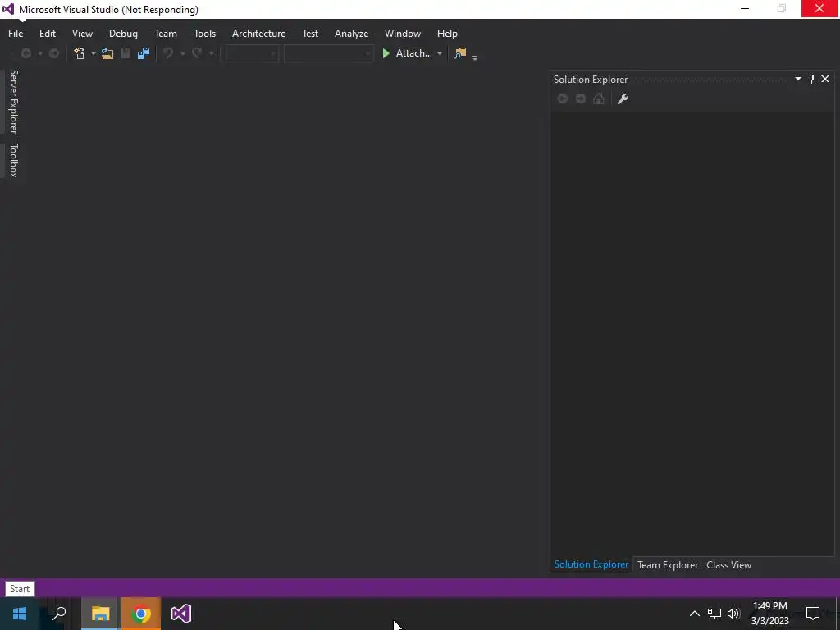
Task: Expand the Redo history dropdown arrow
Action: (x=211, y=53)
